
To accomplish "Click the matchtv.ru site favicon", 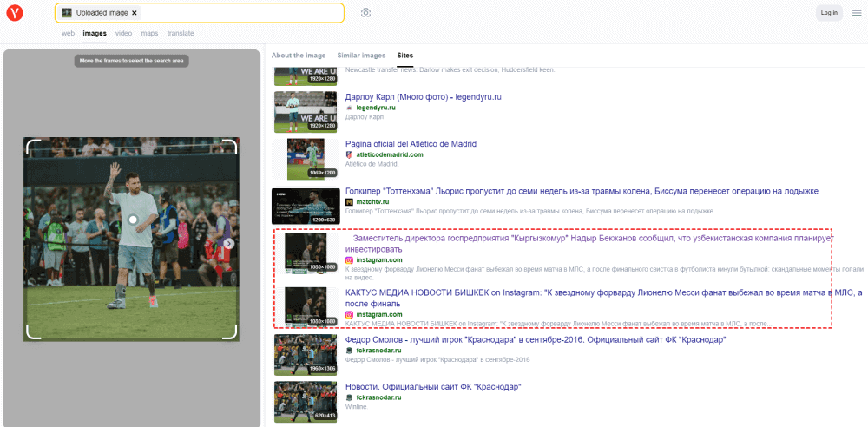I will [350, 202].
